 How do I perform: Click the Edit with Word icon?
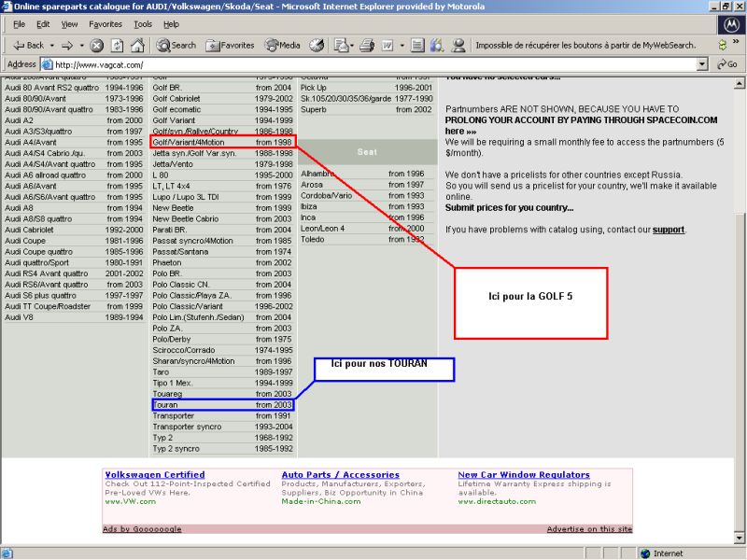tap(388, 46)
